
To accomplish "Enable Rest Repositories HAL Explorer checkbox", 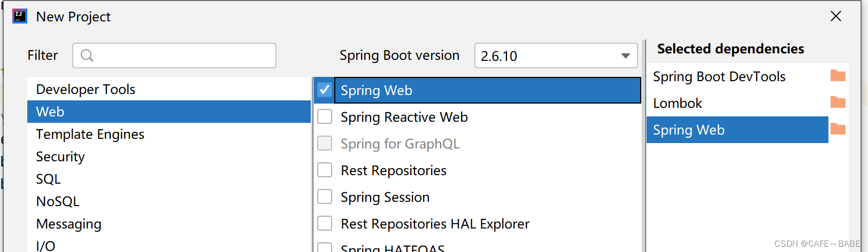I will (325, 223).
